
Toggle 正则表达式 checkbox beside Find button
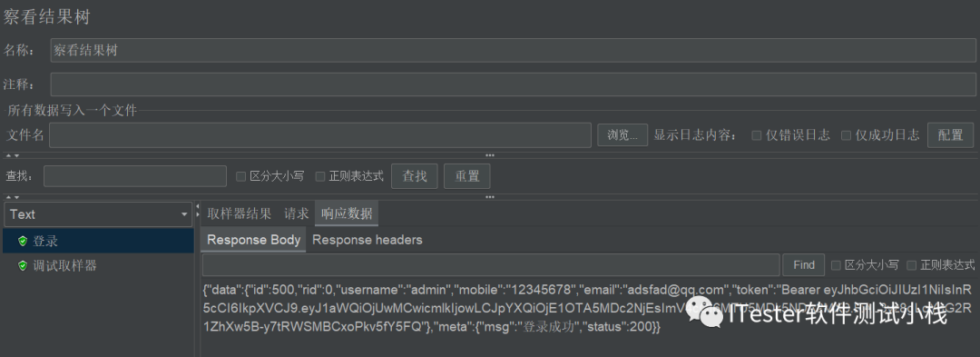911,265
